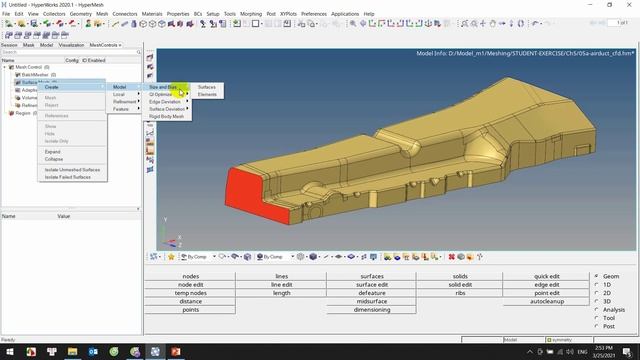Click the shaded cube geometry display icon
Image resolution: width=640 pixels, height=360 pixels.
tap(313, 257)
